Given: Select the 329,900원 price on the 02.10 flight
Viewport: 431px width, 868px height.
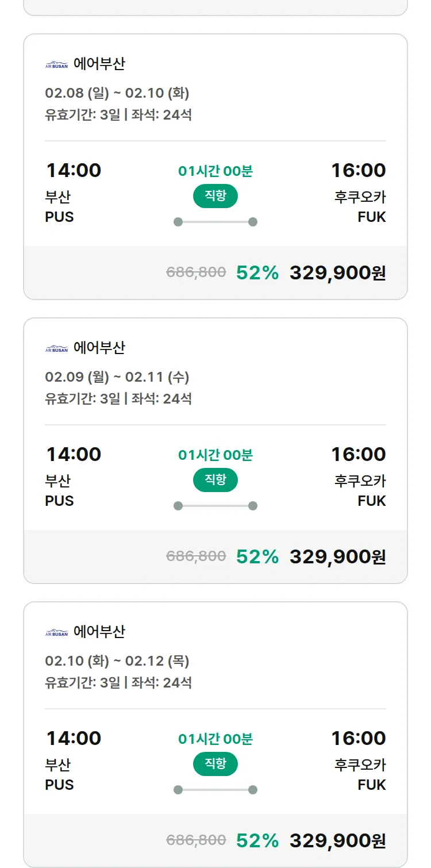Looking at the screenshot, I should pyautogui.click(x=337, y=840).
